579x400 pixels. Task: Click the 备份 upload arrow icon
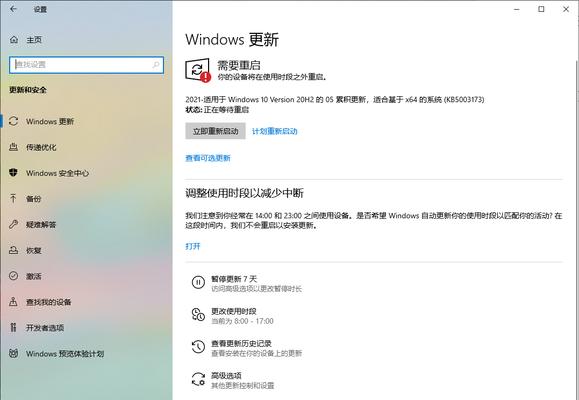pyautogui.click(x=14, y=199)
